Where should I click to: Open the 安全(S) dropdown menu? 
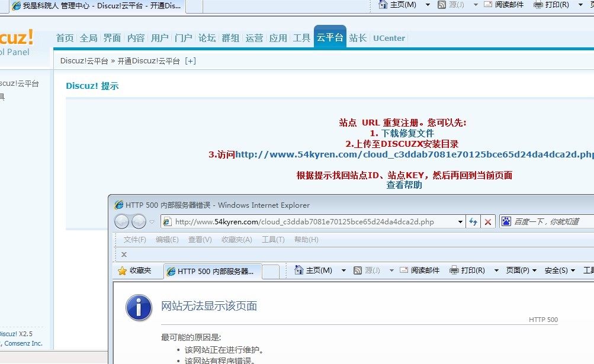[x=560, y=270]
